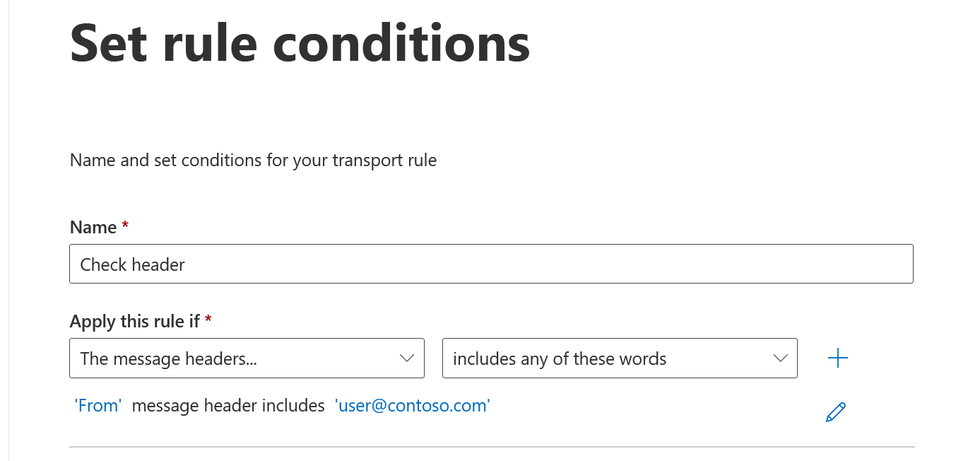
Task: Open the 'user@contoso.com' value link
Action: (413, 406)
